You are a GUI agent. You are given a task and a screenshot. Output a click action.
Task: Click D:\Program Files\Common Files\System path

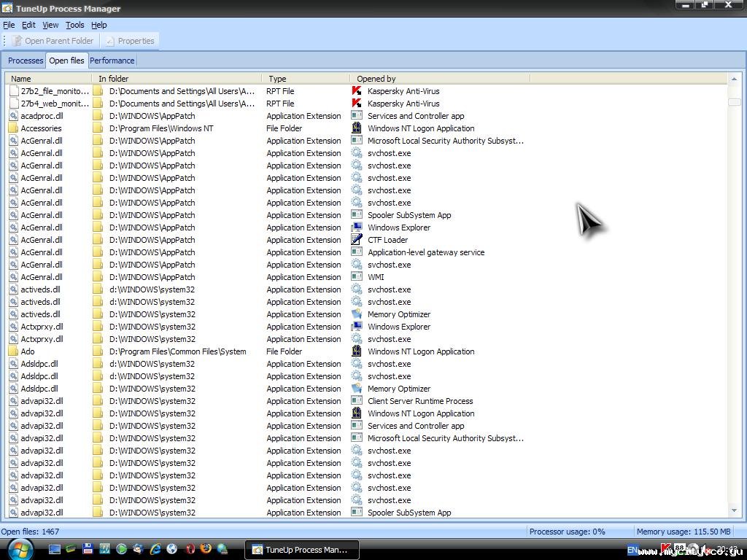[x=178, y=351]
